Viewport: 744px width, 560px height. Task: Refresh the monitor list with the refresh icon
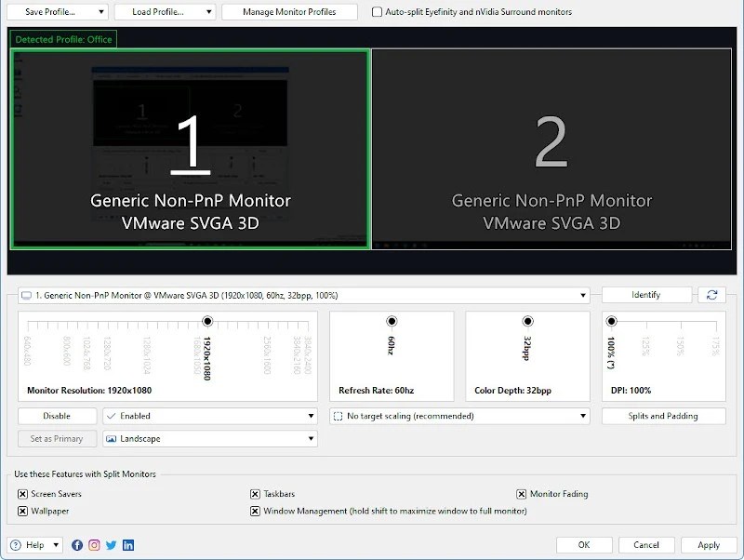711,294
